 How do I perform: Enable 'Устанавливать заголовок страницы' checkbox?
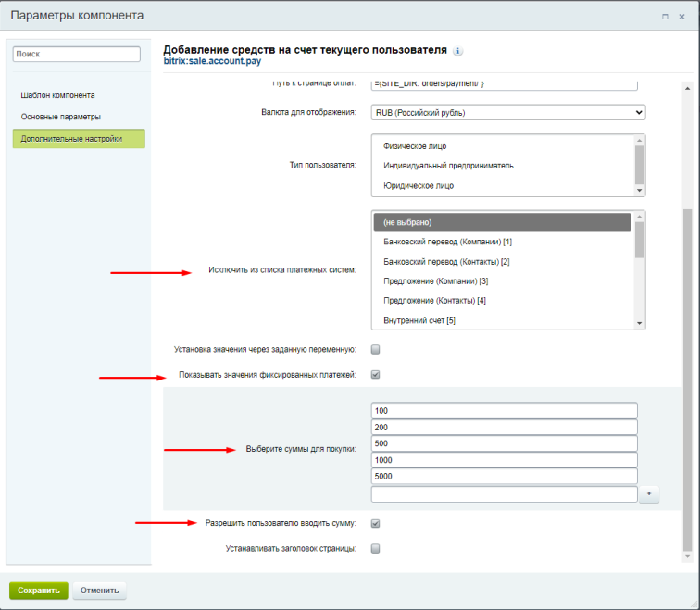coord(375,548)
